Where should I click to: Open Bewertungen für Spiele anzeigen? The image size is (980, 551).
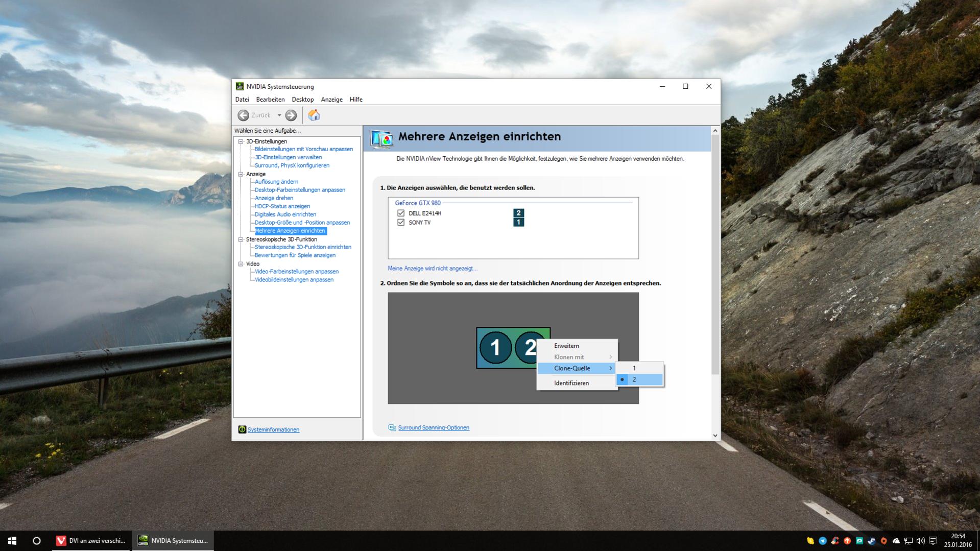[x=295, y=255]
